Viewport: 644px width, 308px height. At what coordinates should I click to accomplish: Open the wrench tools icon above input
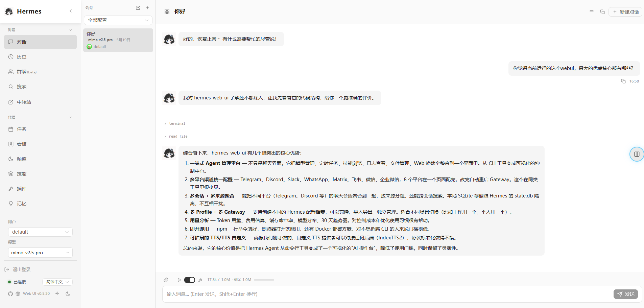200,280
